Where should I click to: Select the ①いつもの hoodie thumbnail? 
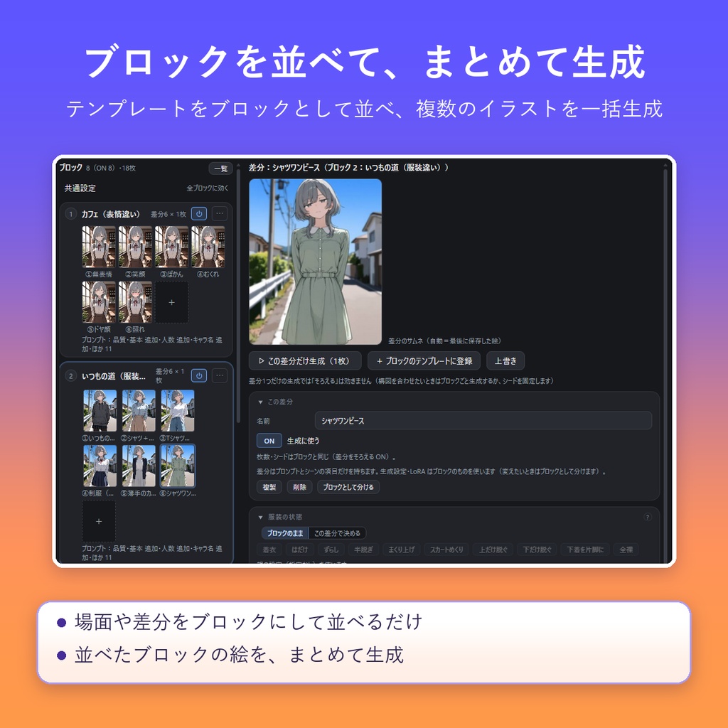100,411
